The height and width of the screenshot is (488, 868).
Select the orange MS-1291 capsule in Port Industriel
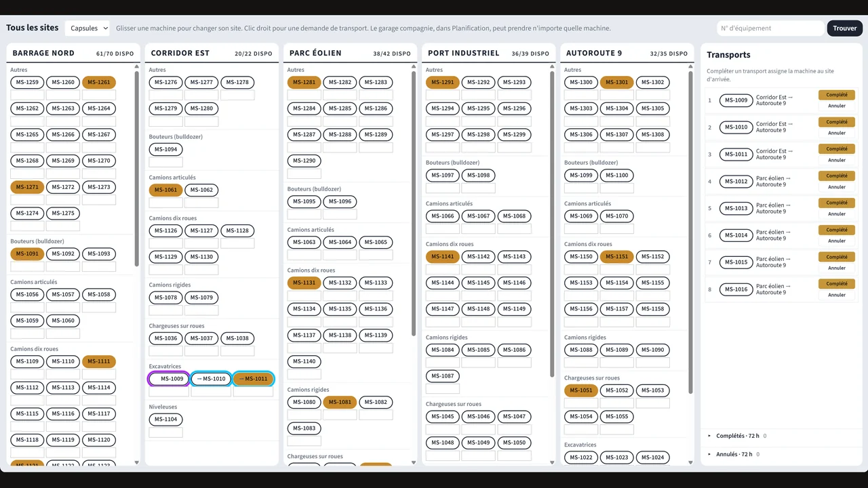443,82
